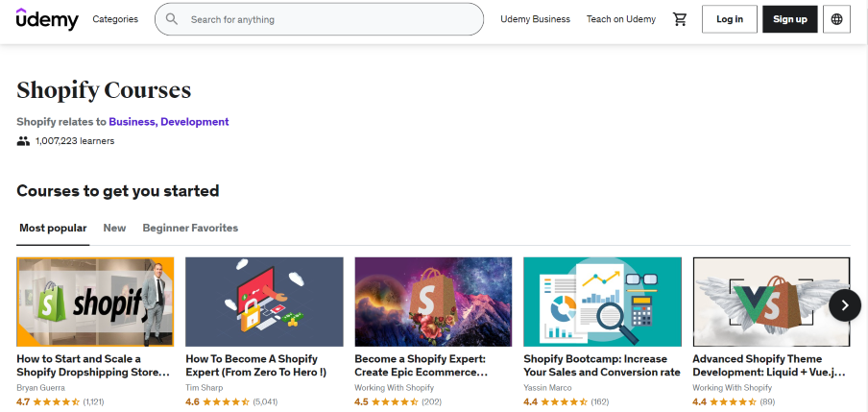Click the 4.6 rating with 5,041 reviews
Screen dimensions: 868x412
pyautogui.click(x=231, y=402)
